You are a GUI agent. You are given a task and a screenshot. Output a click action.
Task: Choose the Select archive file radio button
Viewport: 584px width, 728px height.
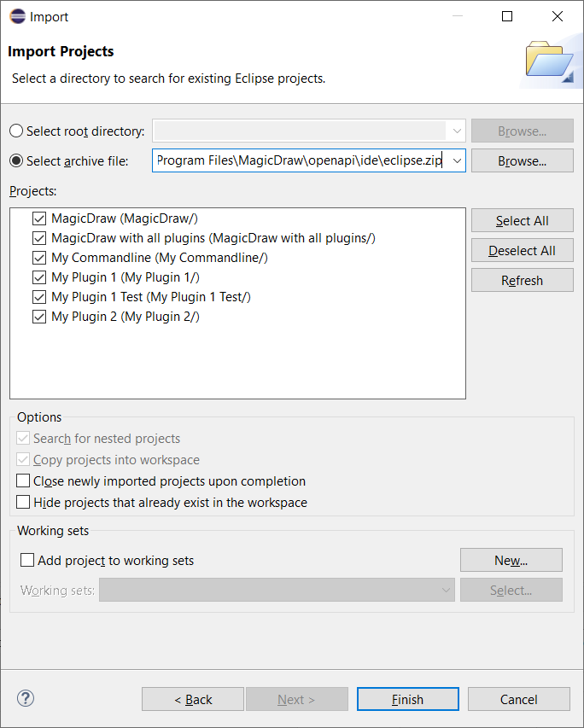(x=17, y=161)
